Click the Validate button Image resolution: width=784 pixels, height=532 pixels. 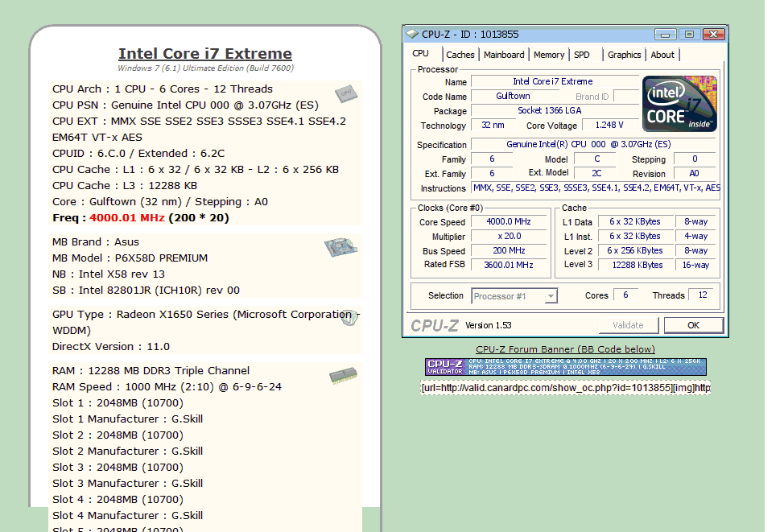coord(628,325)
